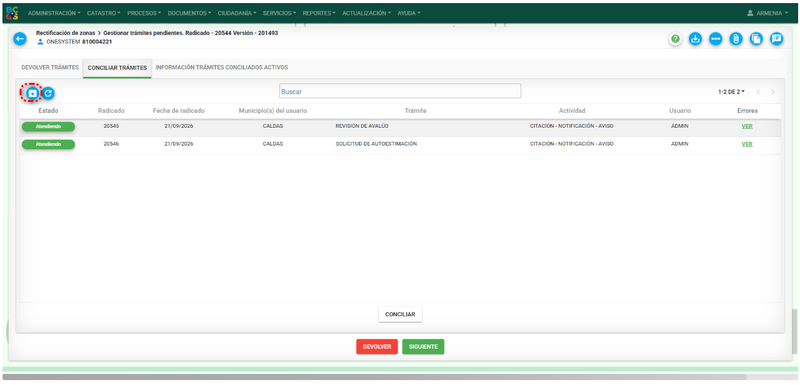Open VER errors link for radicado 20545
The image size is (800, 385).
[x=747, y=126]
